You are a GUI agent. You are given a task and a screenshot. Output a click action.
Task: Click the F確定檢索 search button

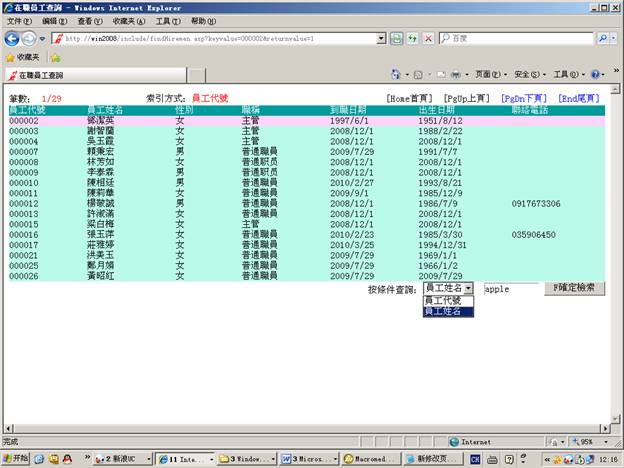click(573, 288)
